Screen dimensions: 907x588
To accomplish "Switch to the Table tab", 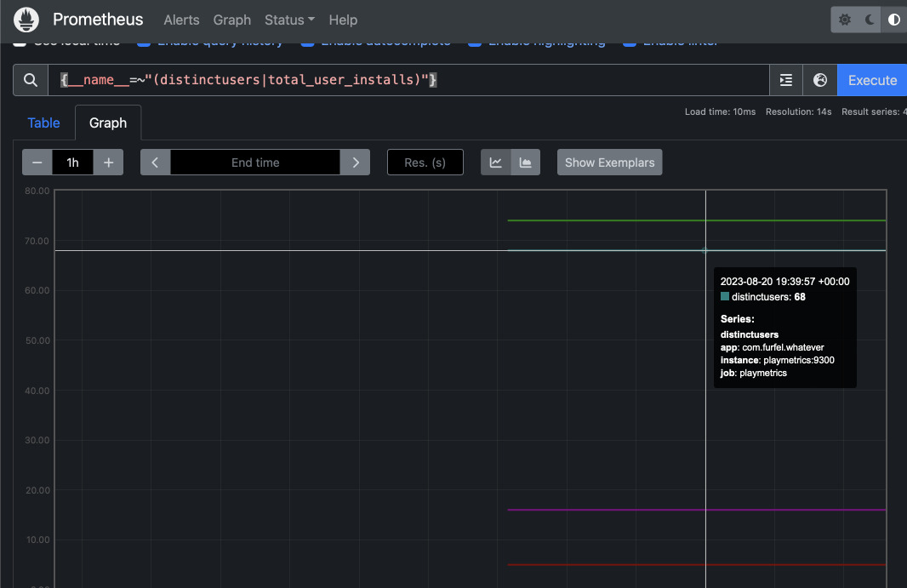I will pyautogui.click(x=43, y=123).
